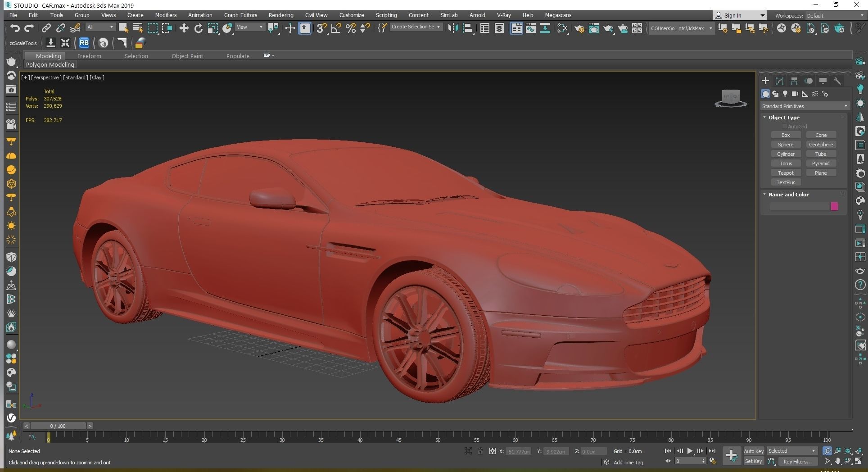Collapse the Name and Color rollout

coord(764,194)
